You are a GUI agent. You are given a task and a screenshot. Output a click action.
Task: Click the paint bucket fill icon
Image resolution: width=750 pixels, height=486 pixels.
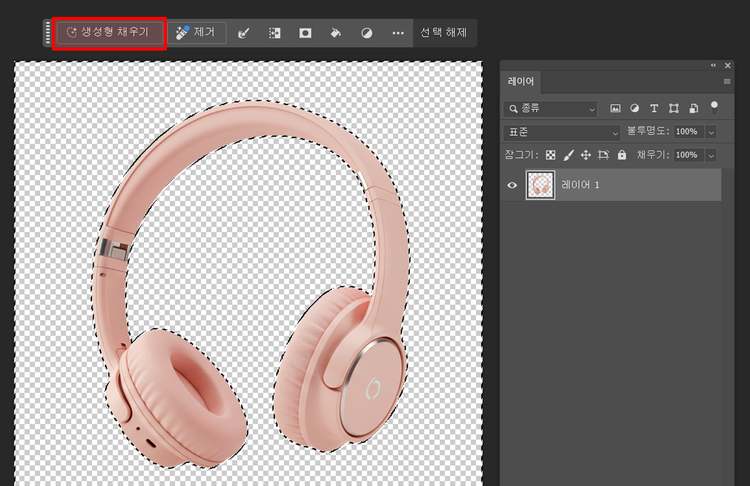click(336, 33)
